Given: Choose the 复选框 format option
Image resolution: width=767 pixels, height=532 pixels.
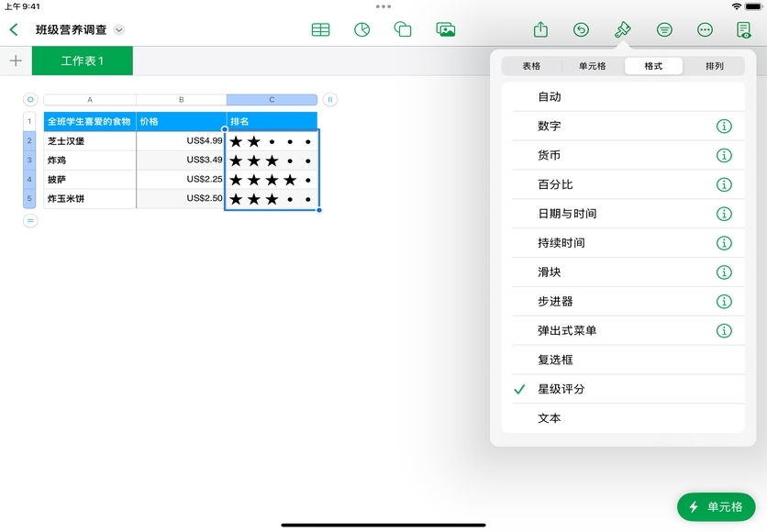Looking at the screenshot, I should (x=555, y=360).
